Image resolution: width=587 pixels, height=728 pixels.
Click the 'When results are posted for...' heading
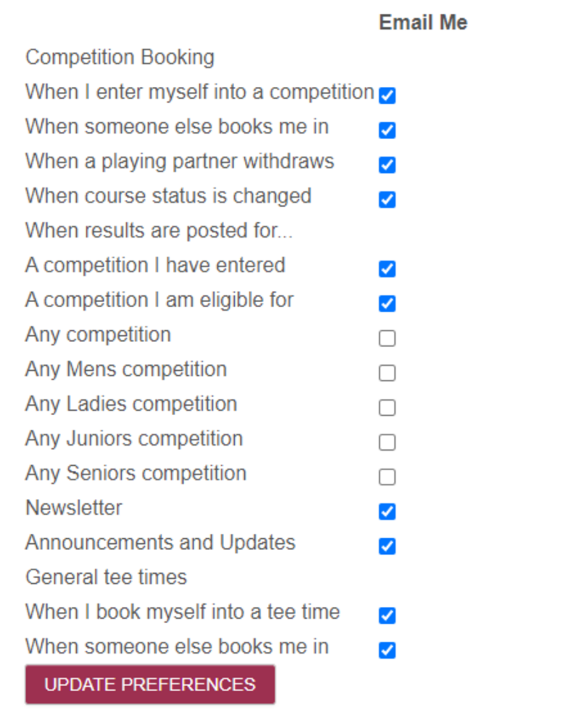[x=159, y=230]
